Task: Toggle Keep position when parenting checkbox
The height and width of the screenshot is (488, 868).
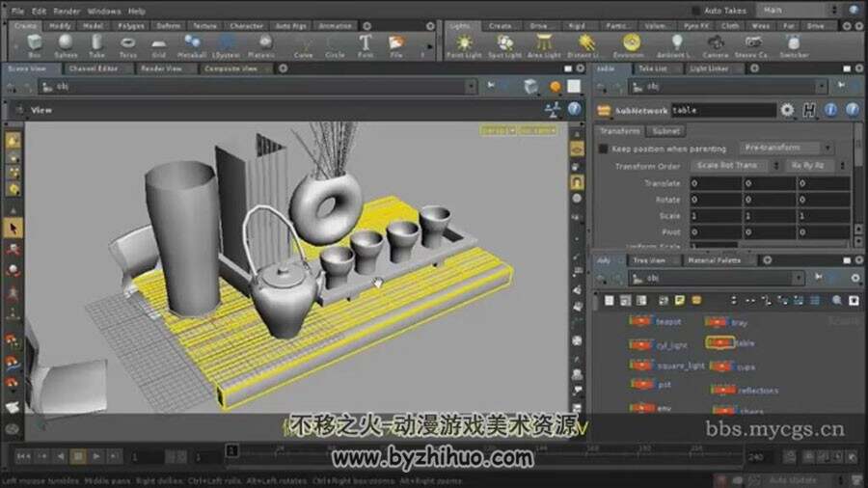Action: tap(604, 149)
